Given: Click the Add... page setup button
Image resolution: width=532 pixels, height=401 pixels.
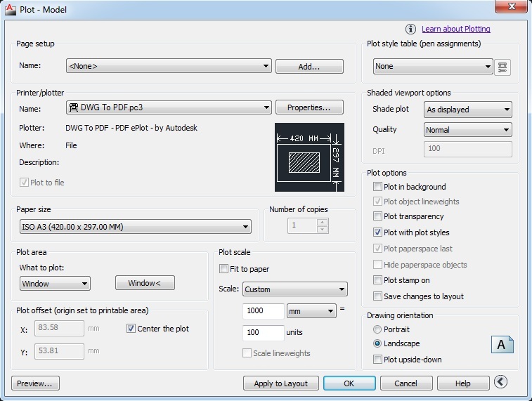Looking at the screenshot, I should pyautogui.click(x=309, y=67).
